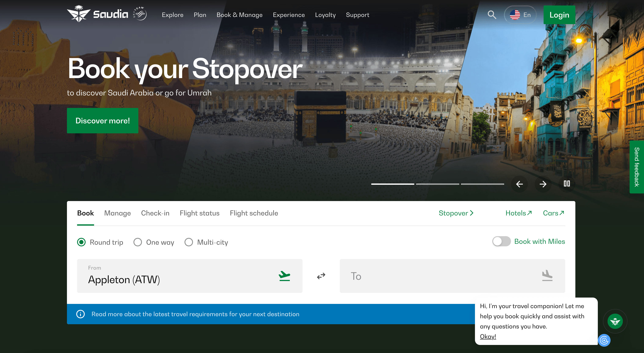The image size is (644, 353).
Task: Select the One way option
Action: [138, 242]
